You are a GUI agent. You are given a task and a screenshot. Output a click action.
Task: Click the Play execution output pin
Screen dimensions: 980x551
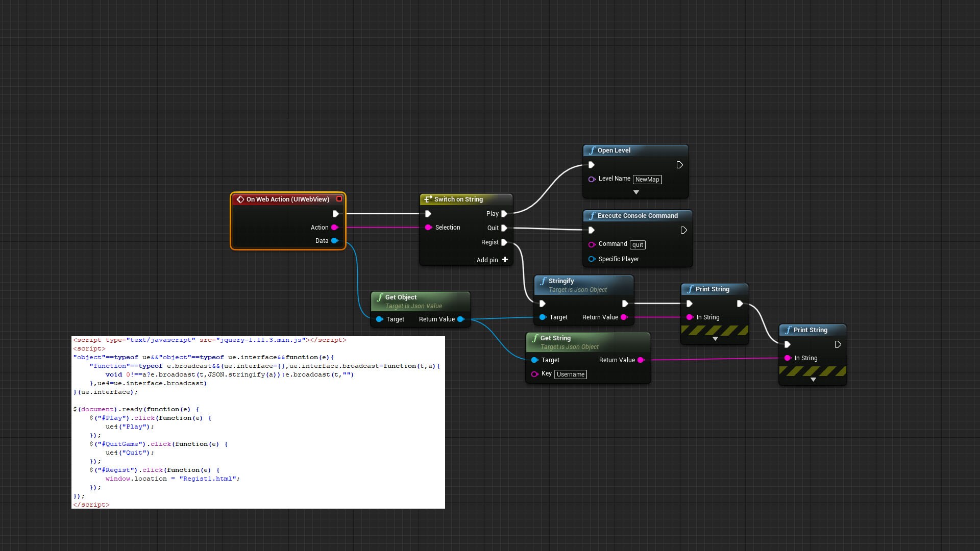505,214
